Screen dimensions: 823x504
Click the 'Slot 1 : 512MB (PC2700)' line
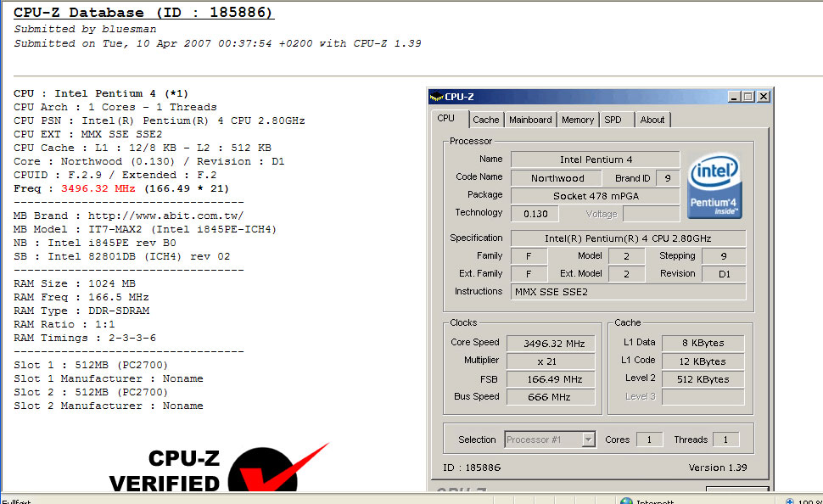[91, 366]
